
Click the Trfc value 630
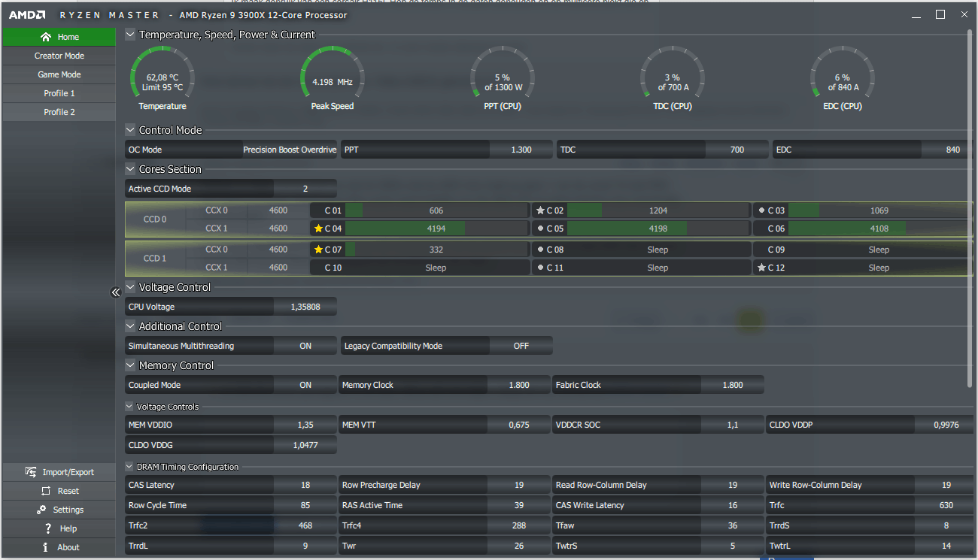tap(946, 505)
